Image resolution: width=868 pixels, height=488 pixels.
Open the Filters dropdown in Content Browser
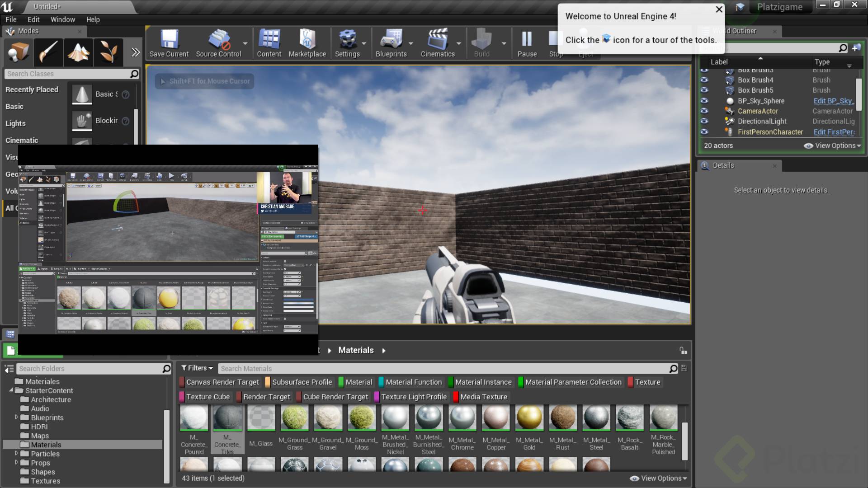point(197,368)
